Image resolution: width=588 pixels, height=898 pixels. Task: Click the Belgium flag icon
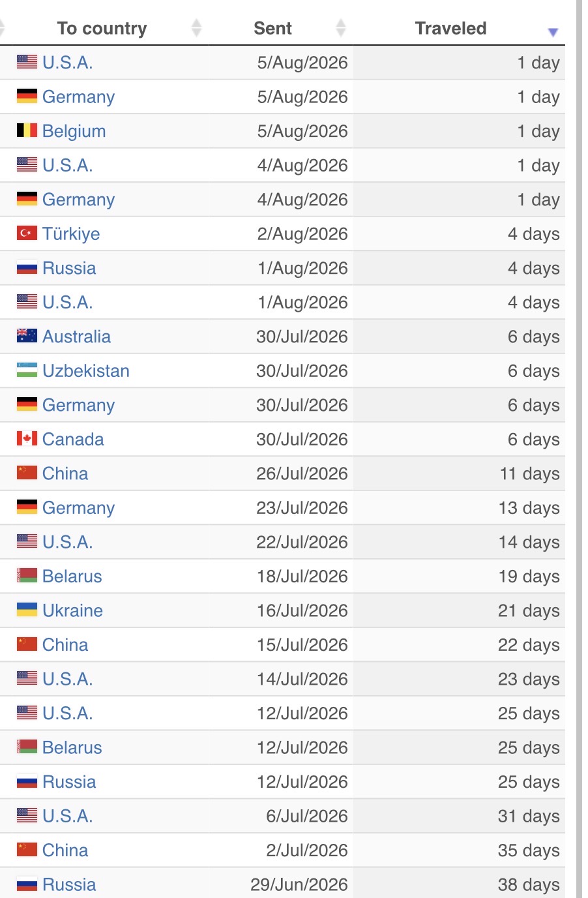tap(27, 130)
